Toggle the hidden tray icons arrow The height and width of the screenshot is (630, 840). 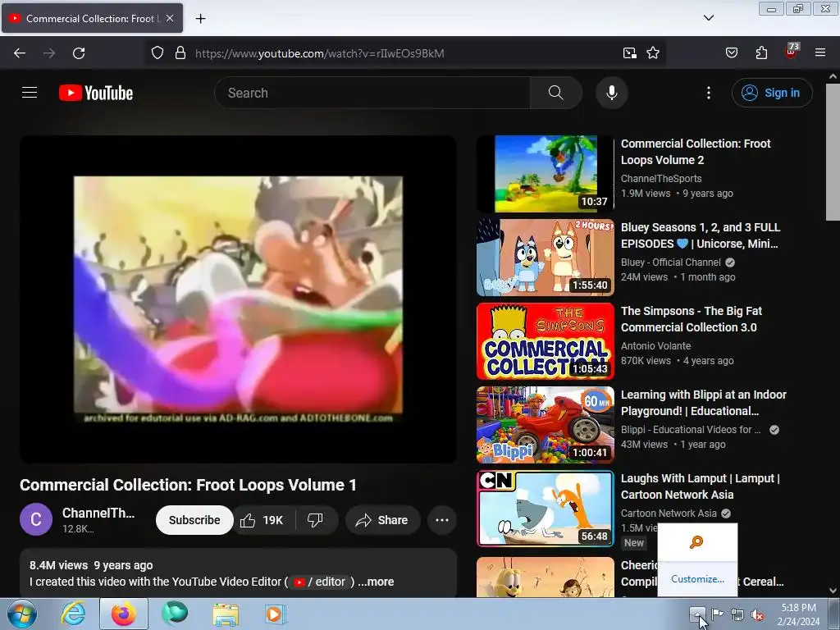pyautogui.click(x=697, y=614)
